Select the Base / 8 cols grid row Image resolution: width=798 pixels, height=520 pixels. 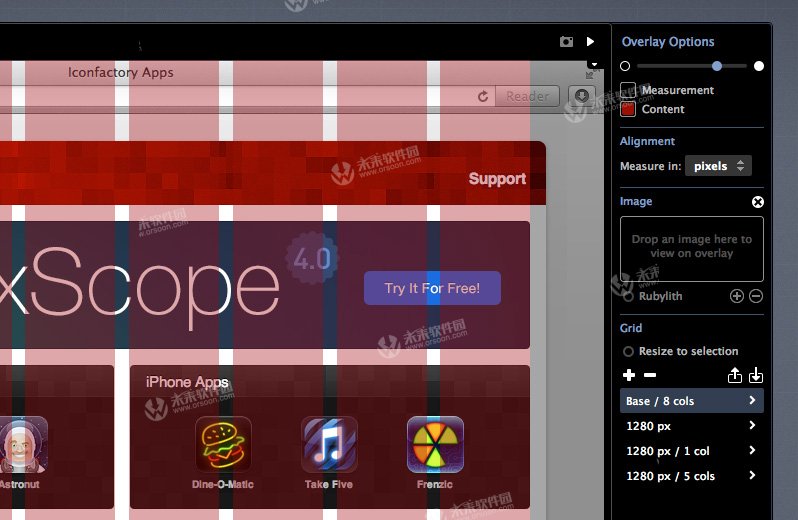(x=692, y=401)
